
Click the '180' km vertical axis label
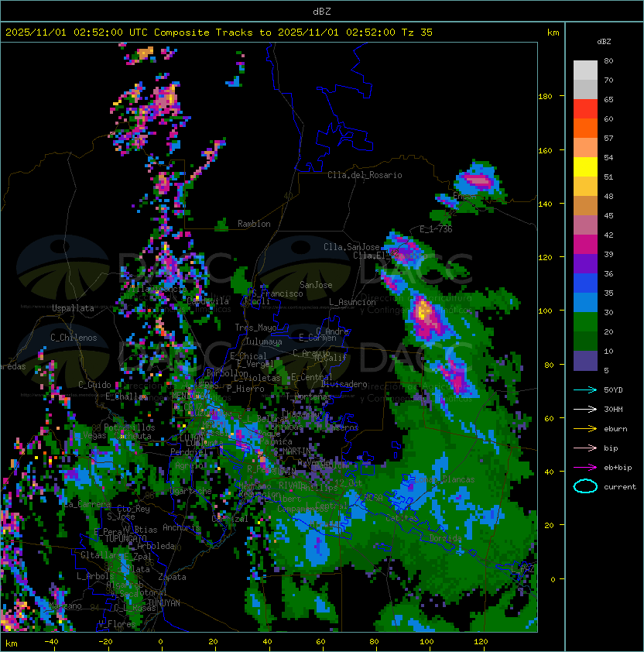(x=545, y=97)
